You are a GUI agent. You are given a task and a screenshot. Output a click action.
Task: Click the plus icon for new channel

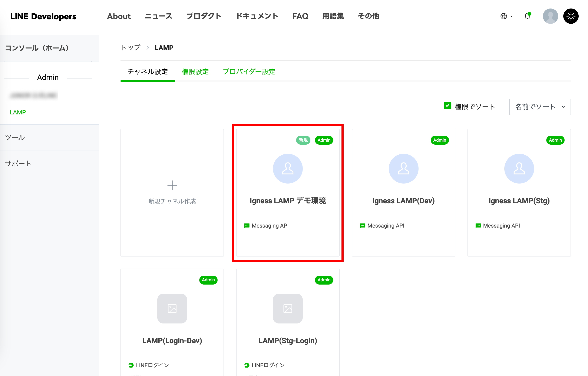click(172, 185)
